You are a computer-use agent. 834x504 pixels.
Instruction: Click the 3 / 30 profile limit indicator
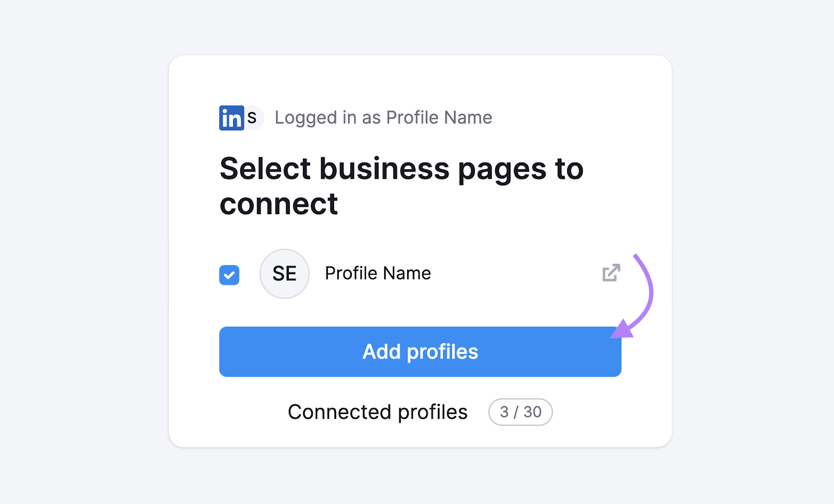pyautogui.click(x=520, y=412)
